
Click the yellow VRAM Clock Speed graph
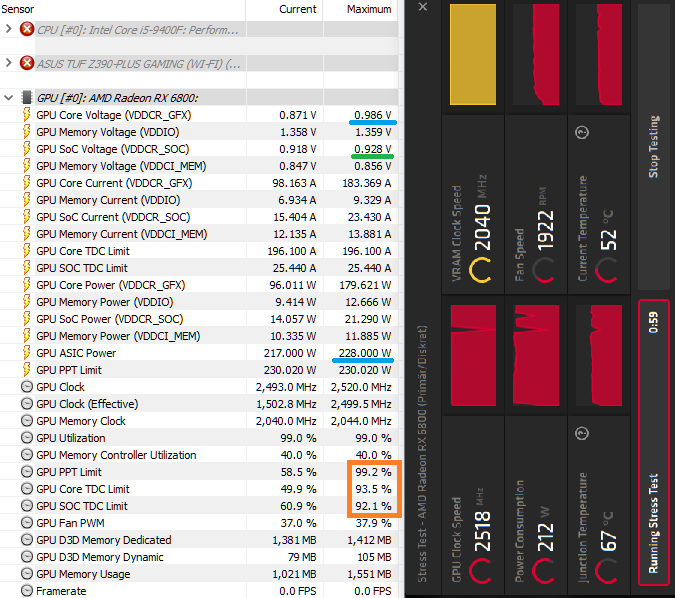(x=473, y=55)
